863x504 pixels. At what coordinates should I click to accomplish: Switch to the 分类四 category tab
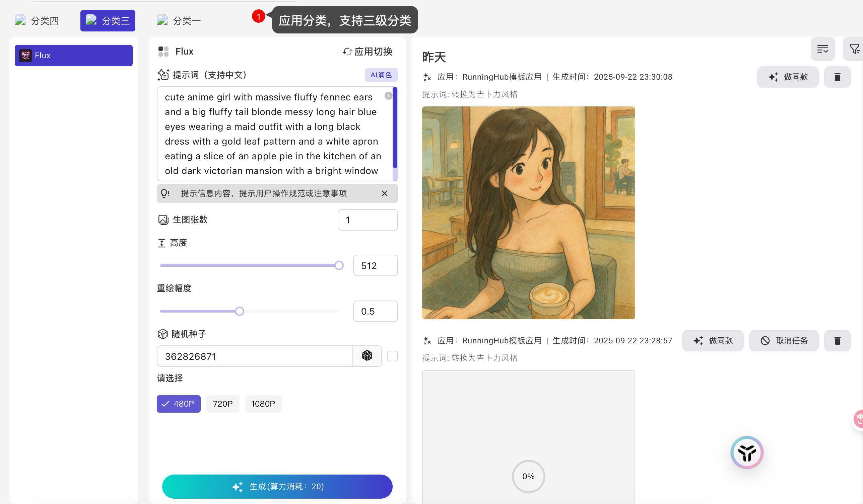(x=37, y=20)
